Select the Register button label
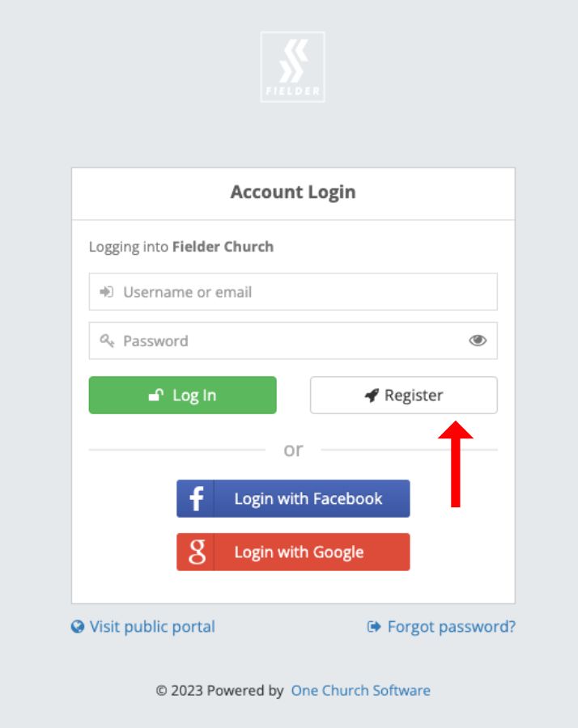The height and width of the screenshot is (728, 578). point(414,396)
